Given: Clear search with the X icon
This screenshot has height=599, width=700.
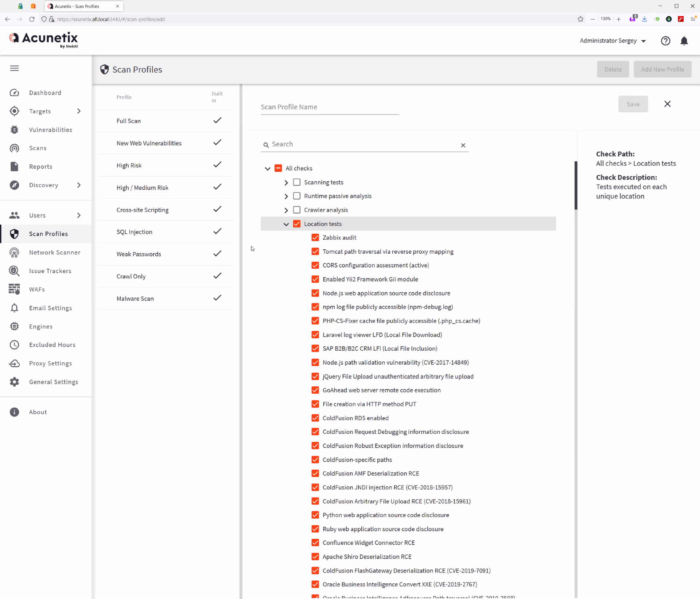Looking at the screenshot, I should [x=463, y=145].
